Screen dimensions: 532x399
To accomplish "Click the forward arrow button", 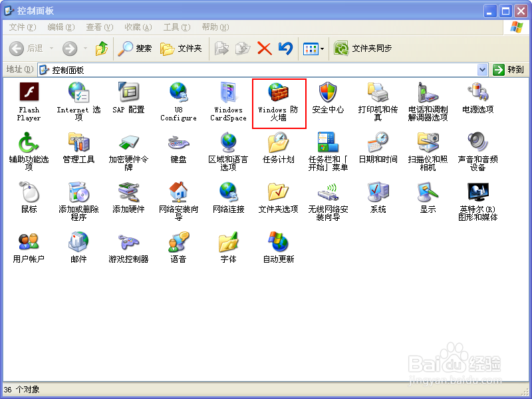I will click(70, 49).
